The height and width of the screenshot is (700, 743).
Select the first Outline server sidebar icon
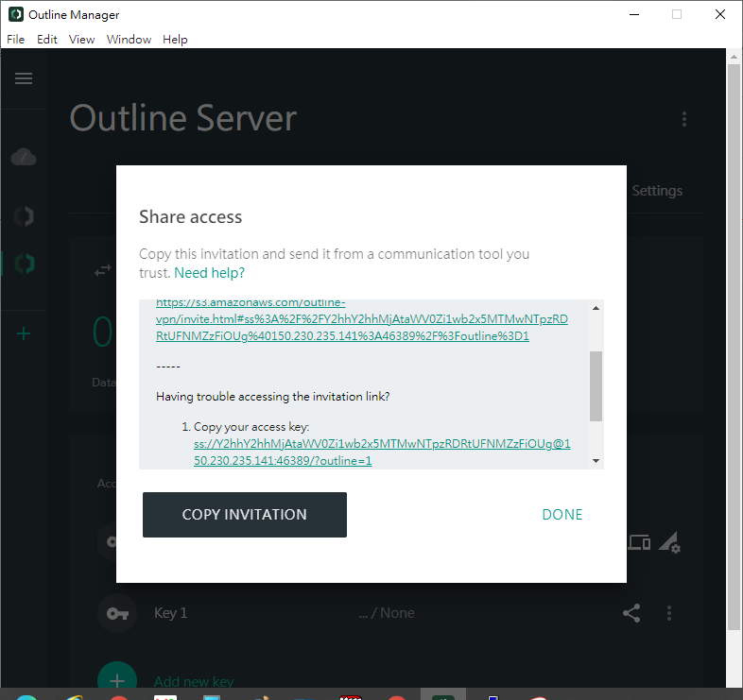tap(24, 216)
